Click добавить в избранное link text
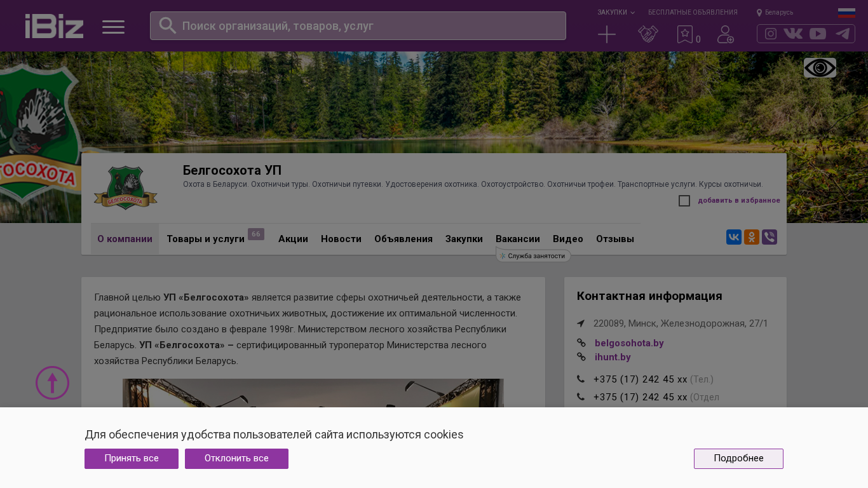This screenshot has width=868, height=488. (x=739, y=201)
